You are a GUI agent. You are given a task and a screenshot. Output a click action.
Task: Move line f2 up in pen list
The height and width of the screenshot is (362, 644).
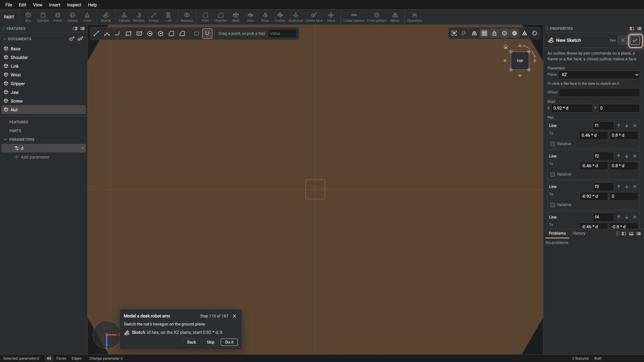[619, 156]
